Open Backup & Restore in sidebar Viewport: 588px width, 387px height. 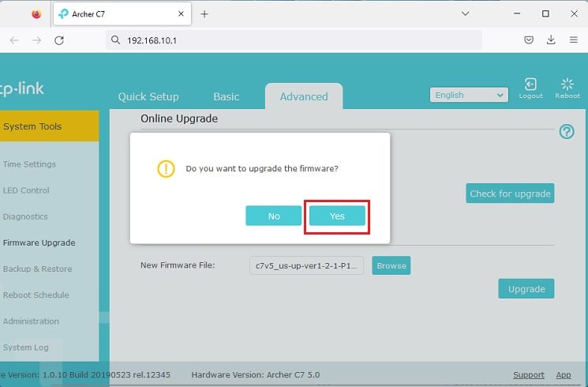[x=38, y=269]
